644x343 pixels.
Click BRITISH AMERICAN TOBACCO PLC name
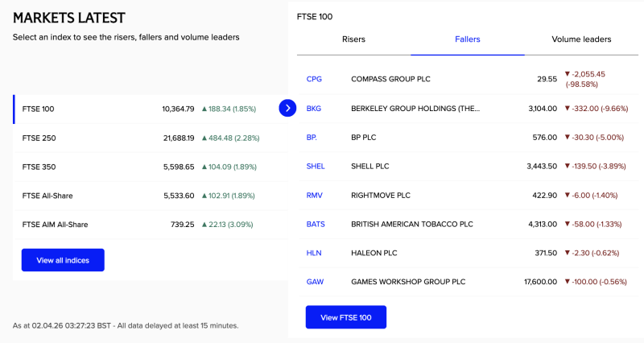point(412,224)
